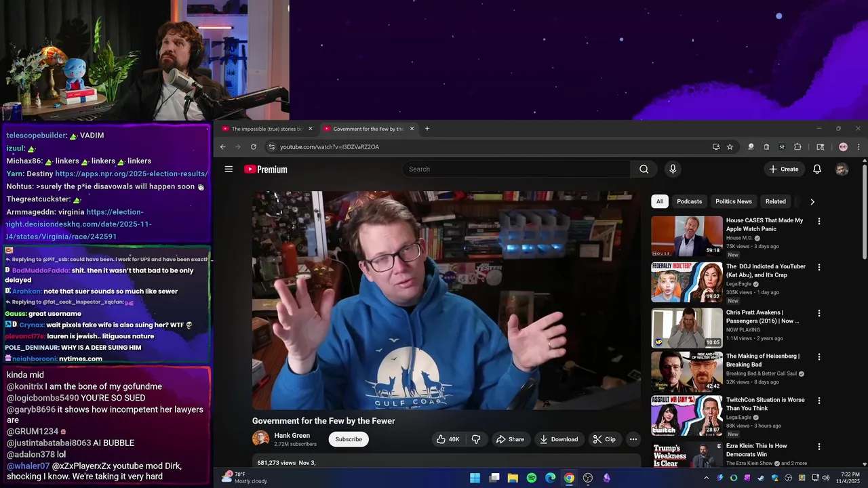Open 'Chris Pratt Awakens' thumbnail
Screen dimensions: 868x488
687,328
